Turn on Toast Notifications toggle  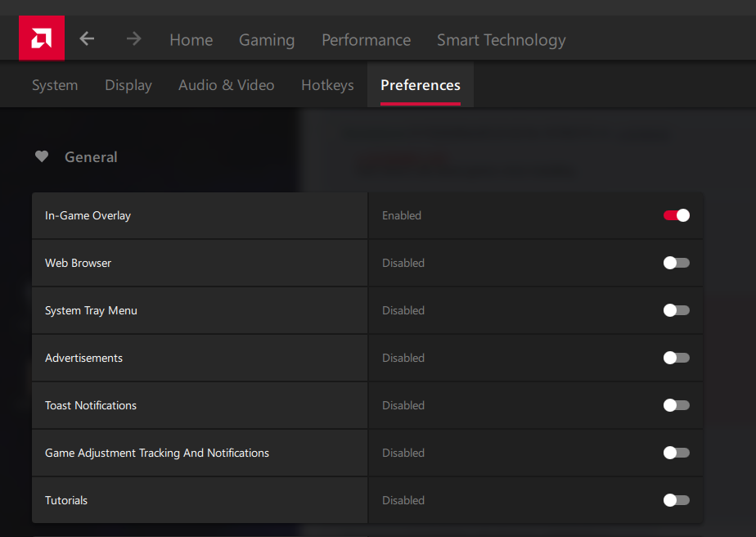pyautogui.click(x=676, y=405)
